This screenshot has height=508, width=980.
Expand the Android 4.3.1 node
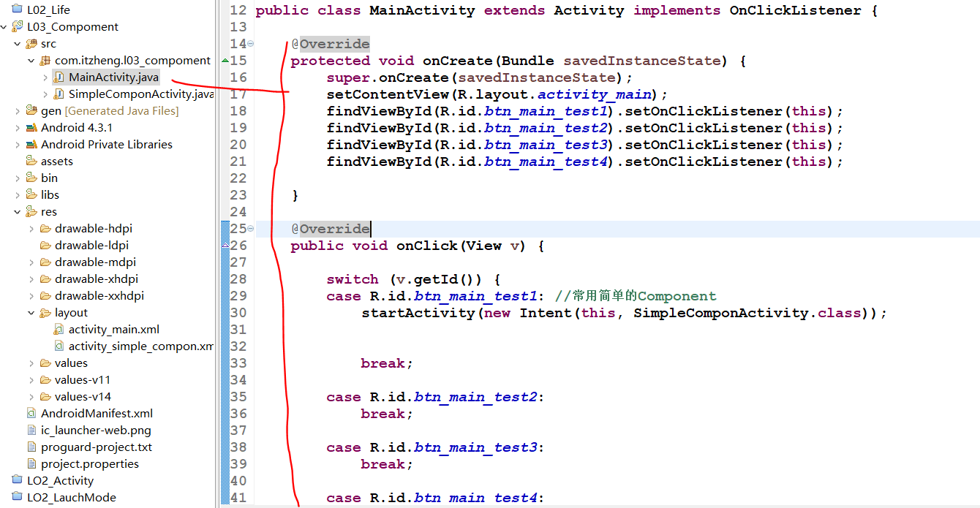(x=17, y=127)
